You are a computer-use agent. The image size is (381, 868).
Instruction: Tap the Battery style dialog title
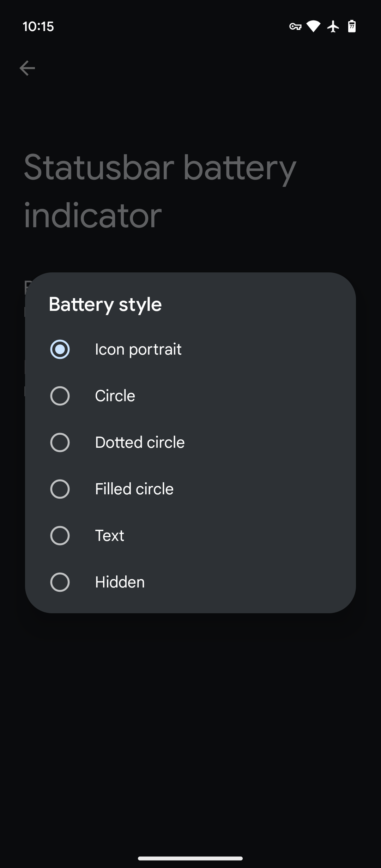tap(105, 304)
